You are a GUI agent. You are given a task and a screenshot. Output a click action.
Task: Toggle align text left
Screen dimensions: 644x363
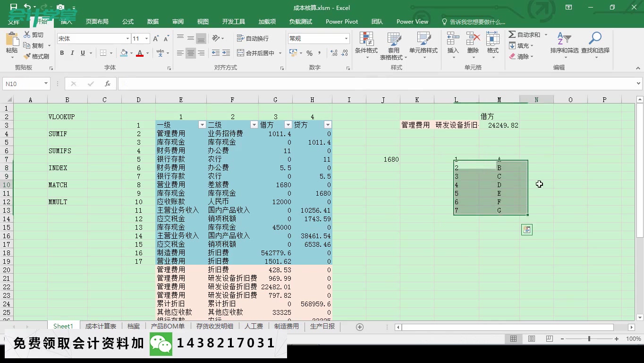(x=180, y=53)
